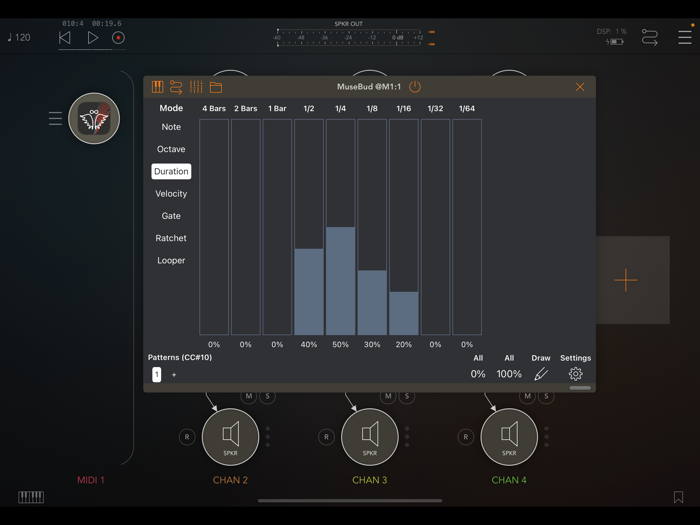Select the CHAN 2 label

230,480
